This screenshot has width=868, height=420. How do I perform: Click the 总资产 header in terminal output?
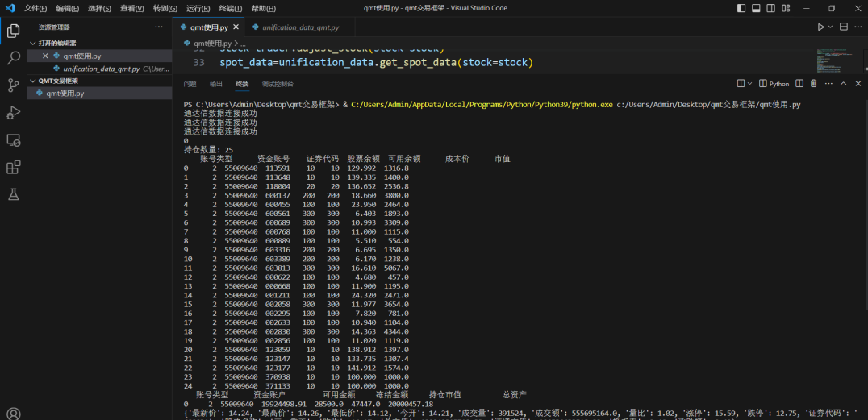515,394
